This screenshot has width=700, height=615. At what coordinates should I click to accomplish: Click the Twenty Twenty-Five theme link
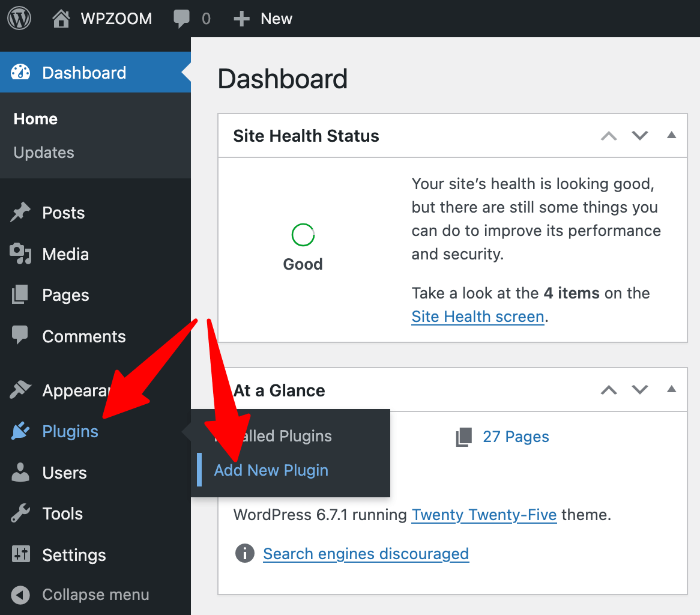[484, 515]
